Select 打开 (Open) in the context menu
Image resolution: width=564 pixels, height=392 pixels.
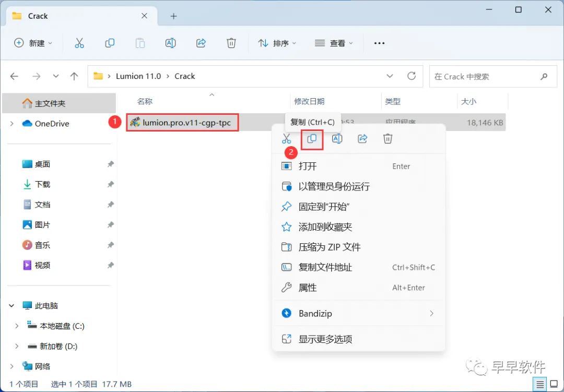pyautogui.click(x=359, y=166)
